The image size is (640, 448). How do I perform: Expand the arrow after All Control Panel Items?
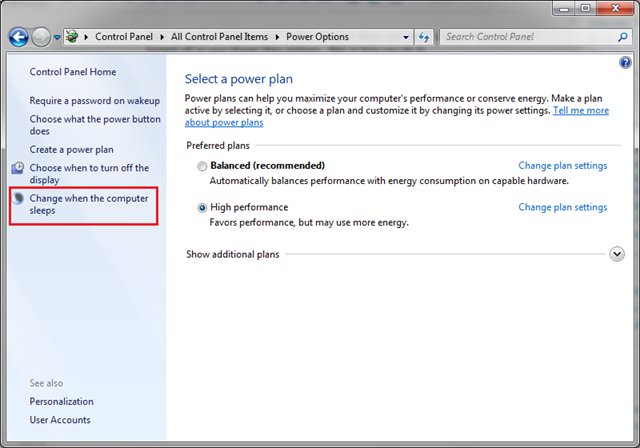[x=278, y=37]
